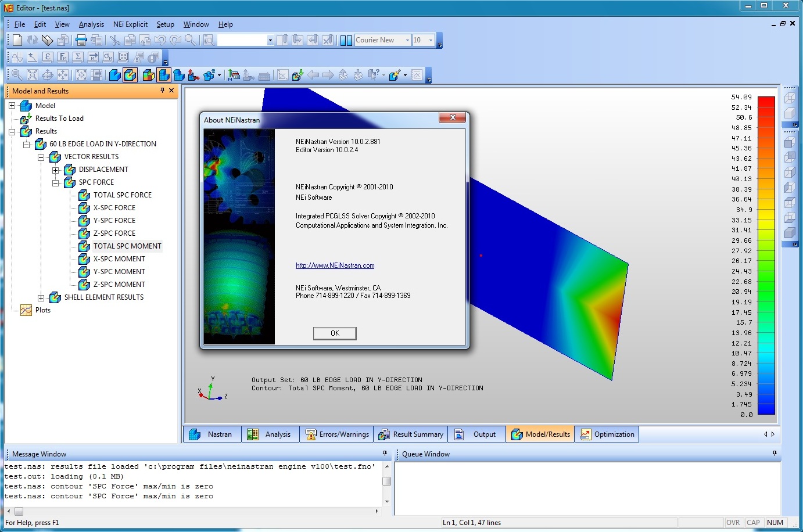This screenshot has height=532, width=803.
Task: Switch to the Result Summary tab
Action: click(x=411, y=434)
